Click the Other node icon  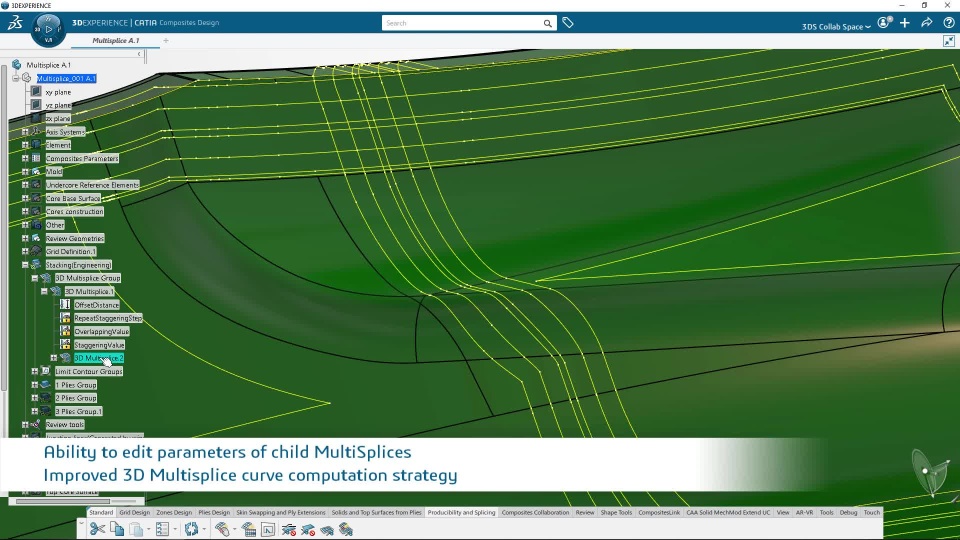coord(36,225)
